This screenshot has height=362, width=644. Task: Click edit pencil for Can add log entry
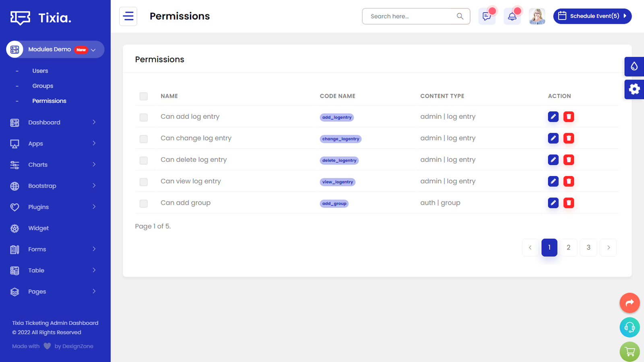point(553,117)
